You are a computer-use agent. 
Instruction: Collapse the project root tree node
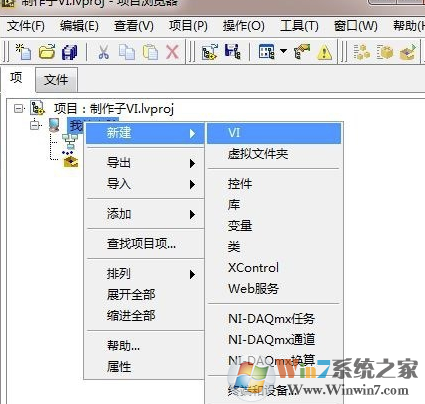tap(19, 108)
